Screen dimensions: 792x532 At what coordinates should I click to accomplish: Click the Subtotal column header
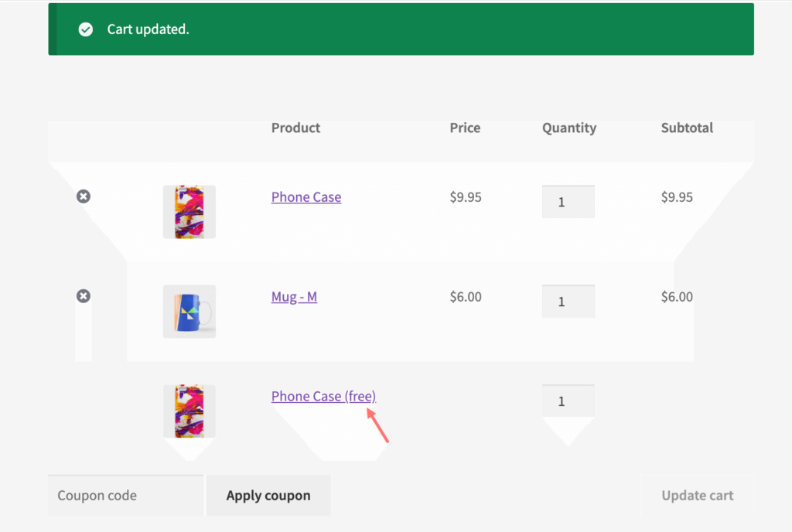[x=687, y=128]
